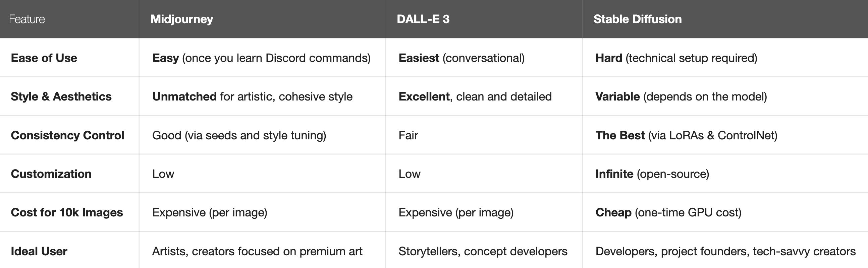Screen dimensions: 868x268
Task: Click the Infinite (open-source) cell
Action: click(x=652, y=174)
